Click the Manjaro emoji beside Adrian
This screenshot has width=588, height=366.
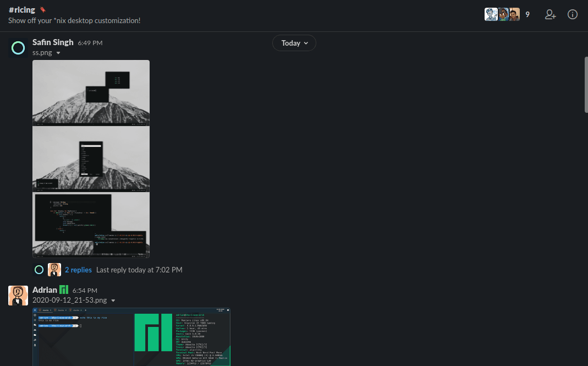point(64,289)
